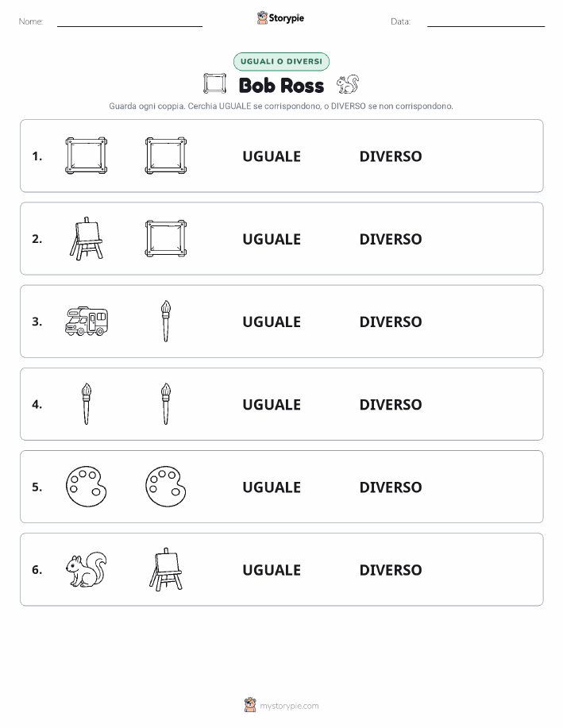Click the Data input line

coord(486,22)
